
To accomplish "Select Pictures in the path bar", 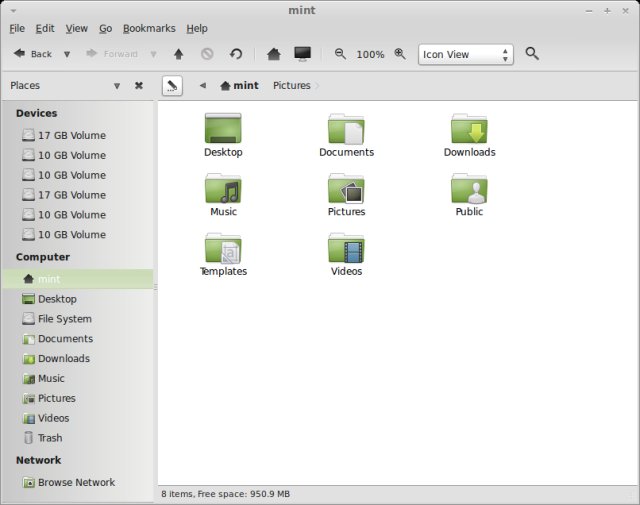I will coord(291,85).
